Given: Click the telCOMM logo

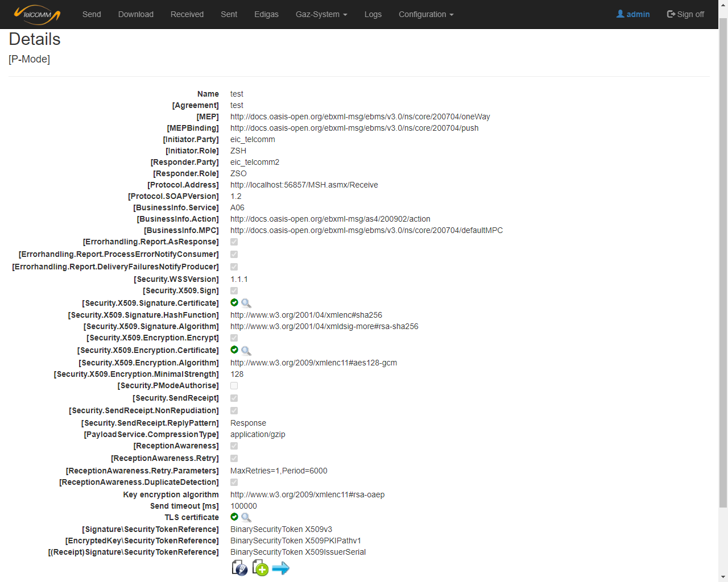Looking at the screenshot, I should (37, 14).
